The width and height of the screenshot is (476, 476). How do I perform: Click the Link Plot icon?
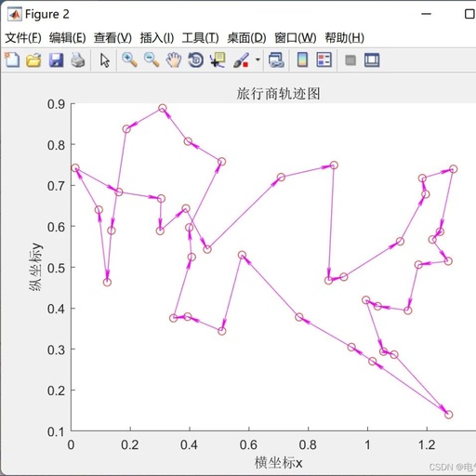[x=276, y=59]
